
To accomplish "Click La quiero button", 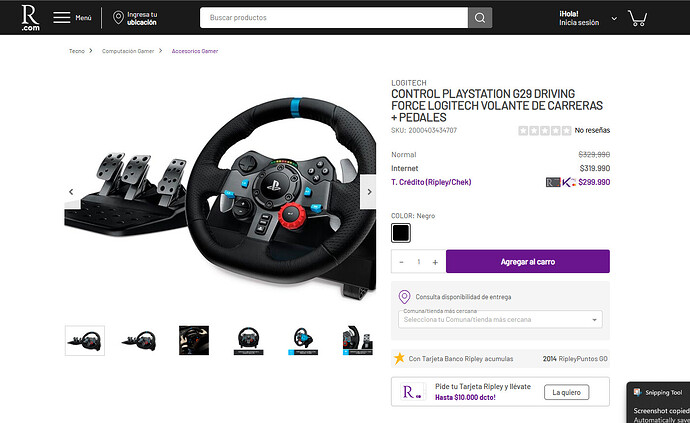I will (x=566, y=392).
